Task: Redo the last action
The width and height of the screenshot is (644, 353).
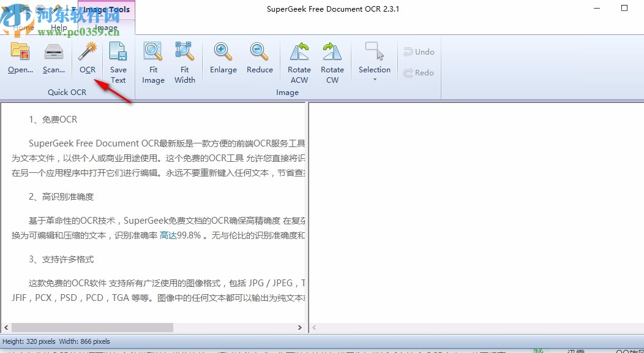Action: [x=419, y=72]
